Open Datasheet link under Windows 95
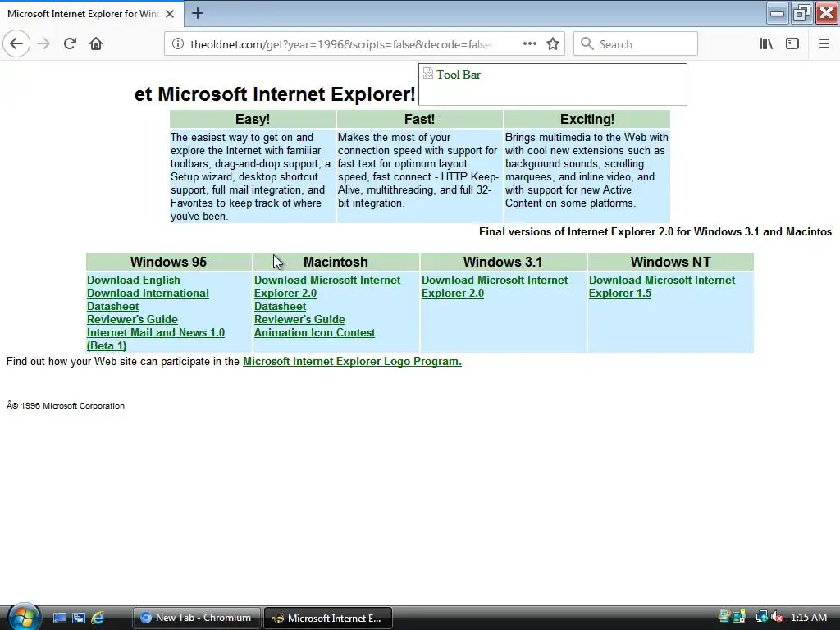This screenshot has width=840, height=630. click(x=112, y=307)
